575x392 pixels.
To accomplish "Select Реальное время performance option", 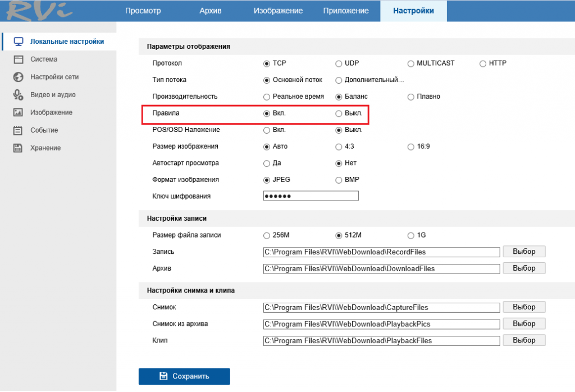I will point(267,97).
